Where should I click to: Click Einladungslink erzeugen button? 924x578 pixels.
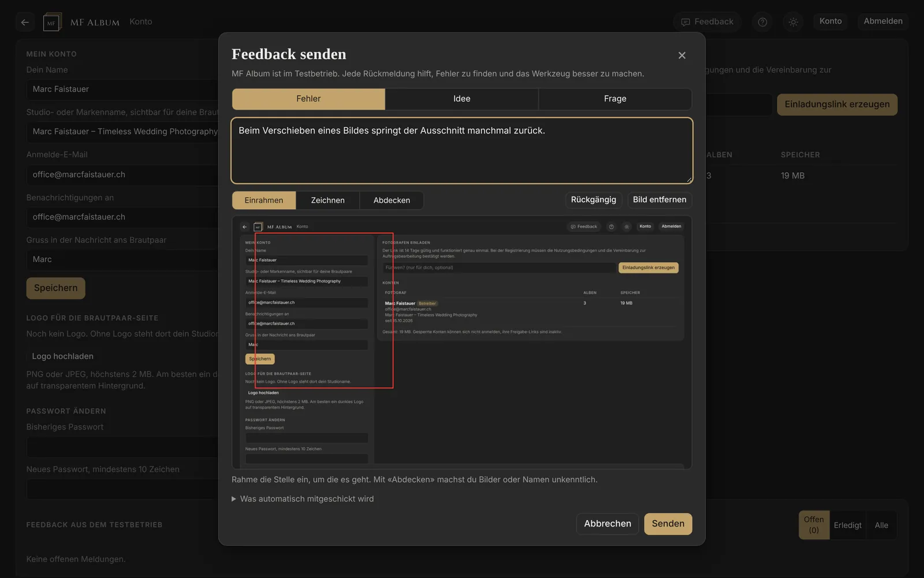(x=837, y=105)
